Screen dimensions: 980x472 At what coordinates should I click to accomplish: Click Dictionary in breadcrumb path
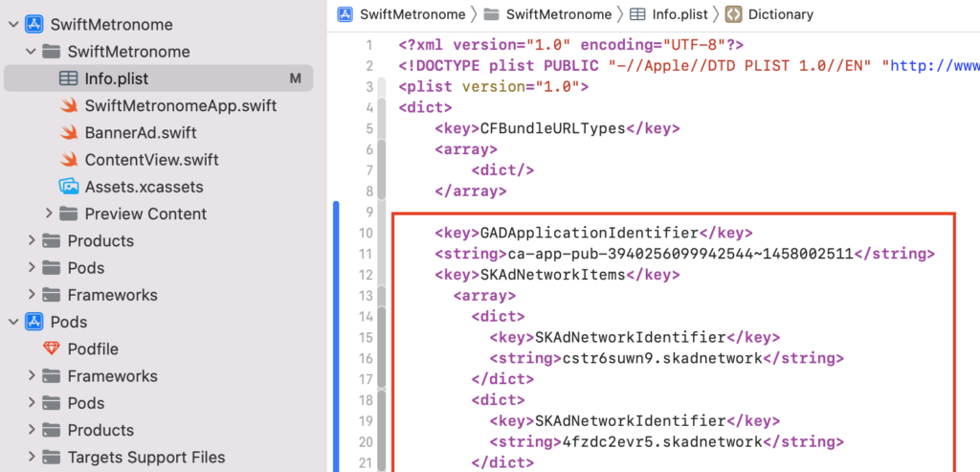(x=781, y=14)
